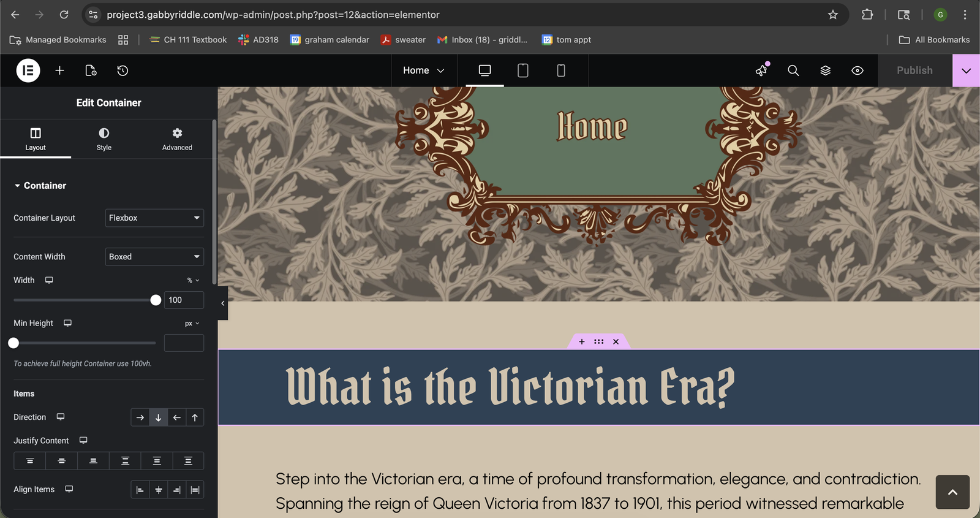
Task: Open Page Settings document icon
Action: [91, 70]
